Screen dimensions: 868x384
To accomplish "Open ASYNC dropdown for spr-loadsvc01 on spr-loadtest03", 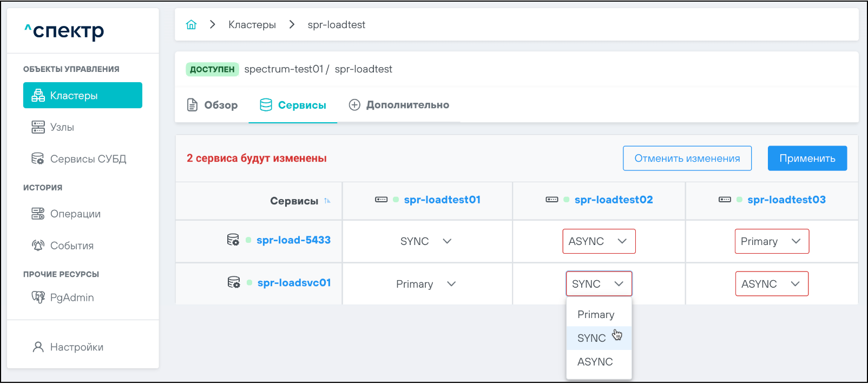I will coord(771,284).
